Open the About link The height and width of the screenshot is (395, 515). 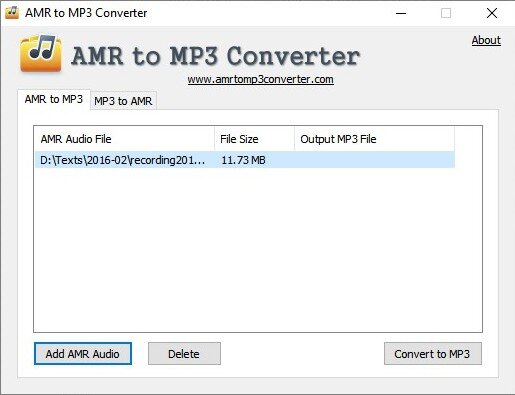pyautogui.click(x=486, y=40)
